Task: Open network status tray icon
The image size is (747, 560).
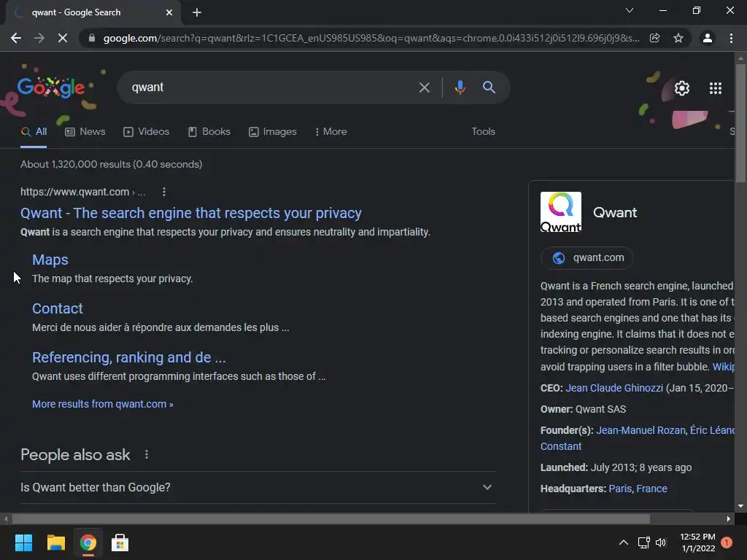Action: (643, 542)
